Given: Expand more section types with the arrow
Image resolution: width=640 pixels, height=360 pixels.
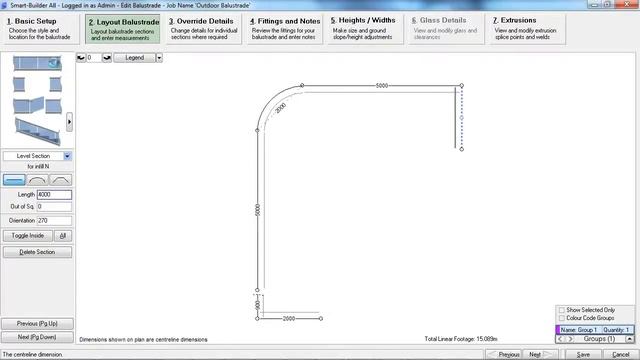Looking at the screenshot, I should 69,122.
